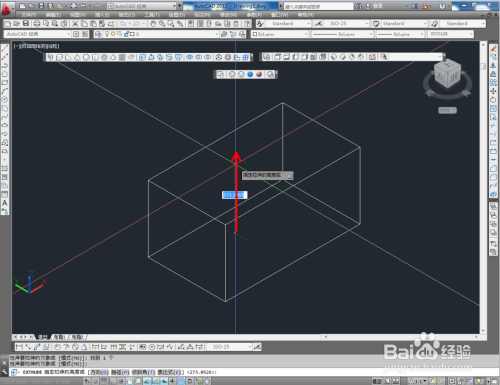This screenshot has height=385, width=500.
Task: Click the Cut scissors icon
Action: 75,24
